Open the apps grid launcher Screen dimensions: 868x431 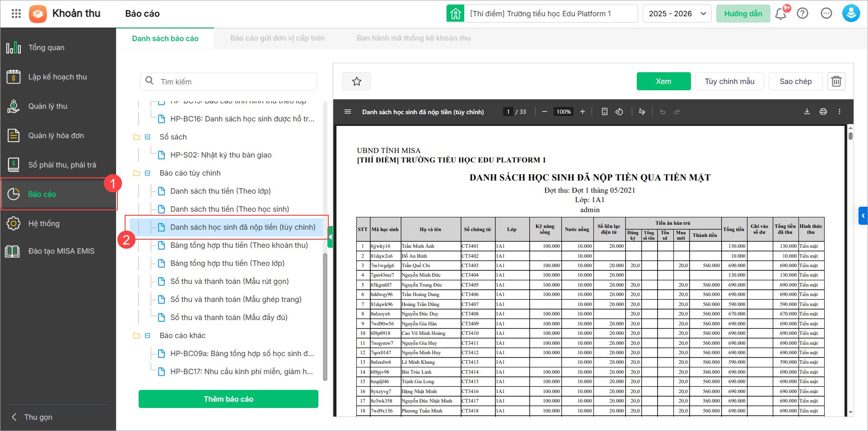pyautogui.click(x=16, y=14)
